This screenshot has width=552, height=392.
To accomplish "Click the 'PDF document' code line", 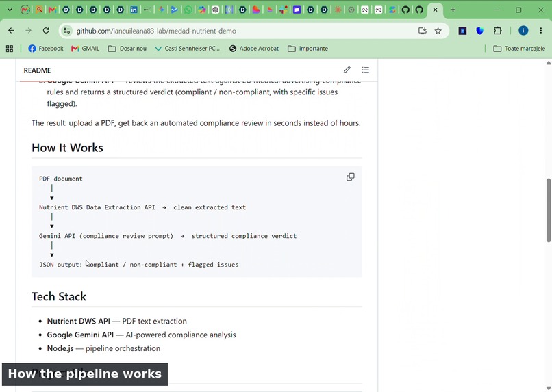I will coord(60,179).
